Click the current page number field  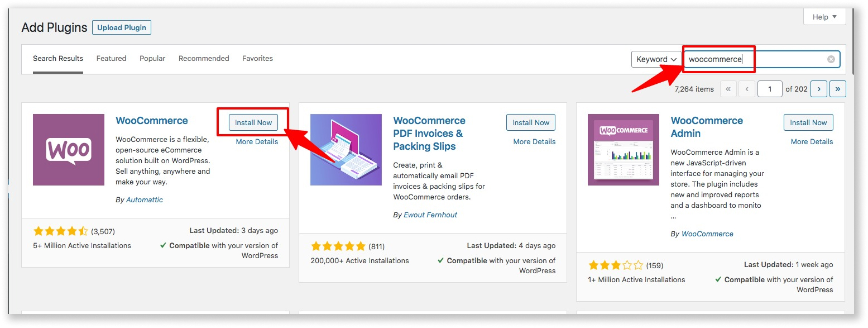coord(770,89)
